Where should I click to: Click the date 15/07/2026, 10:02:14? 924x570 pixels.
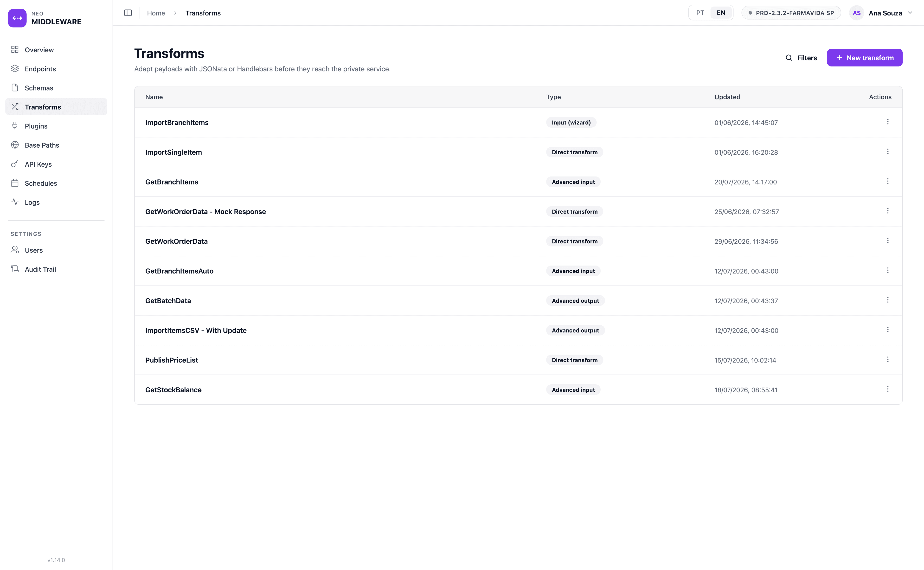[745, 360]
